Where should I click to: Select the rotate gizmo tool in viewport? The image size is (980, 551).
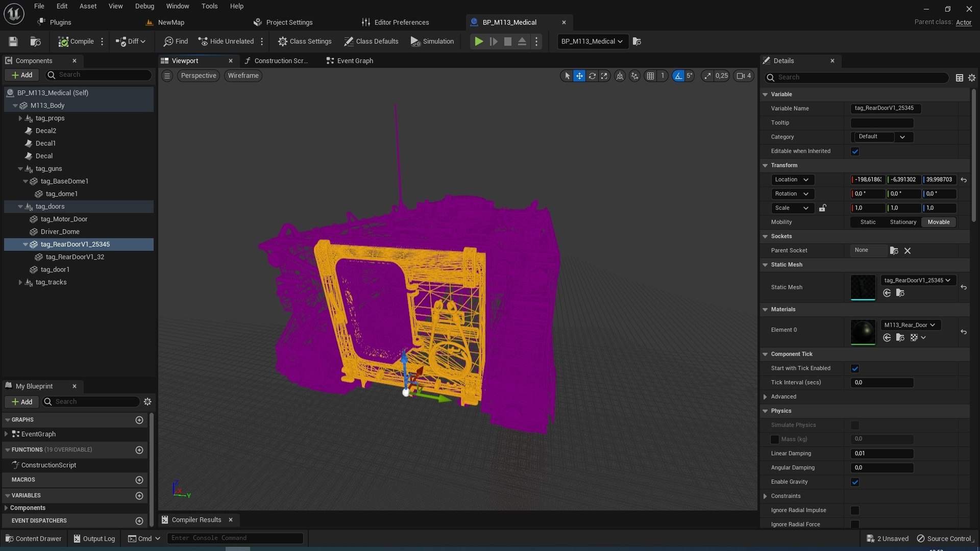coord(592,76)
